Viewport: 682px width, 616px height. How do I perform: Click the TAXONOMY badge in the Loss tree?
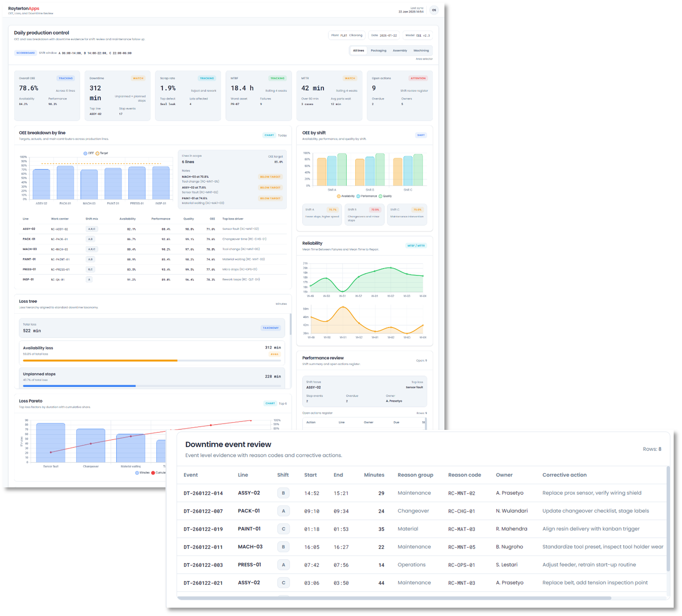click(271, 328)
